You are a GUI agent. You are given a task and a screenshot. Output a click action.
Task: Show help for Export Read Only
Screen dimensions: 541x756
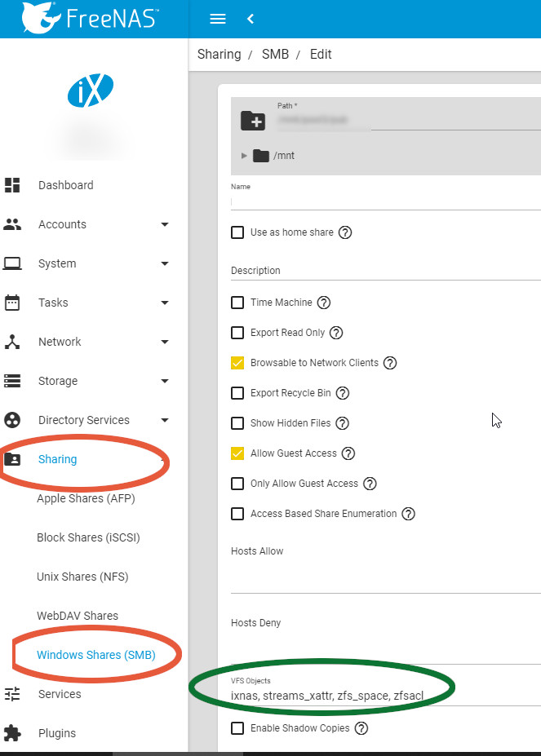(336, 333)
